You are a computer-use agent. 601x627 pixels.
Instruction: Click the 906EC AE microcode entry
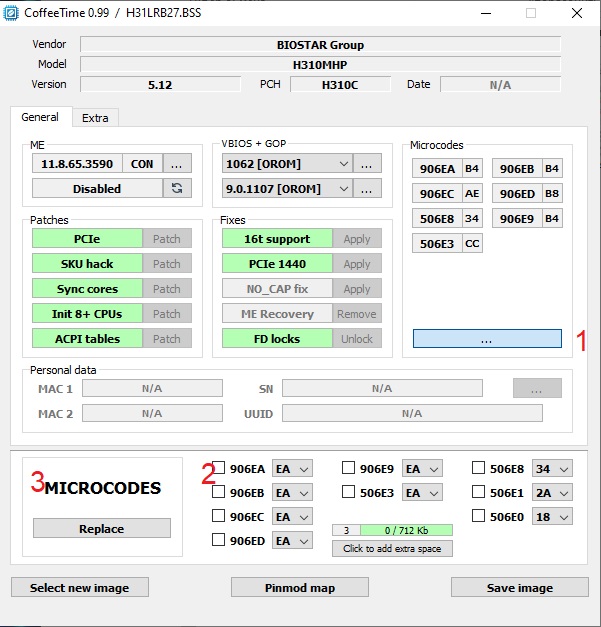(x=447, y=193)
